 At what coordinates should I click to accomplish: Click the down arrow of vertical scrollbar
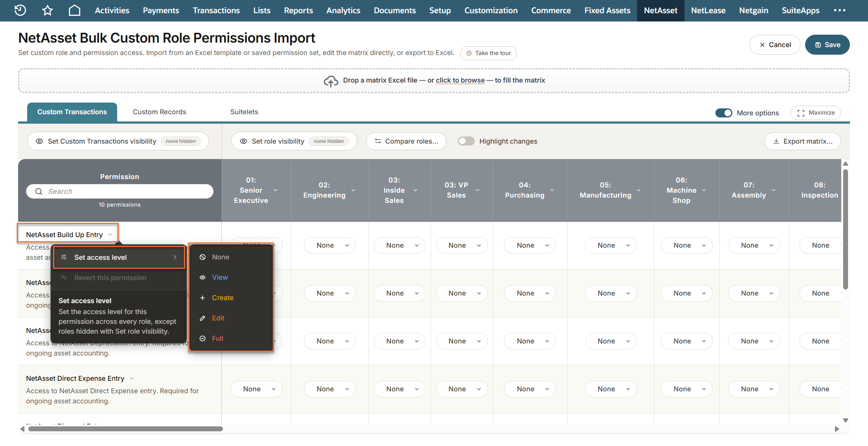coord(845,420)
